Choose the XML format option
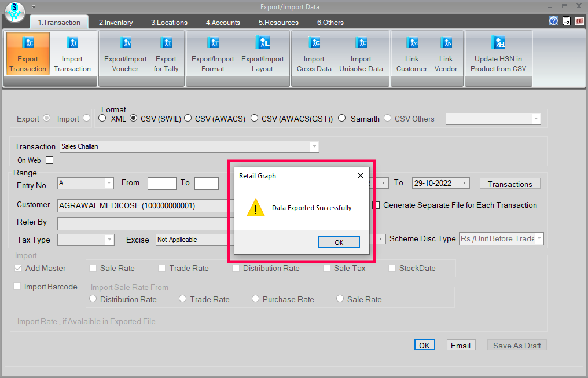 tap(102, 118)
